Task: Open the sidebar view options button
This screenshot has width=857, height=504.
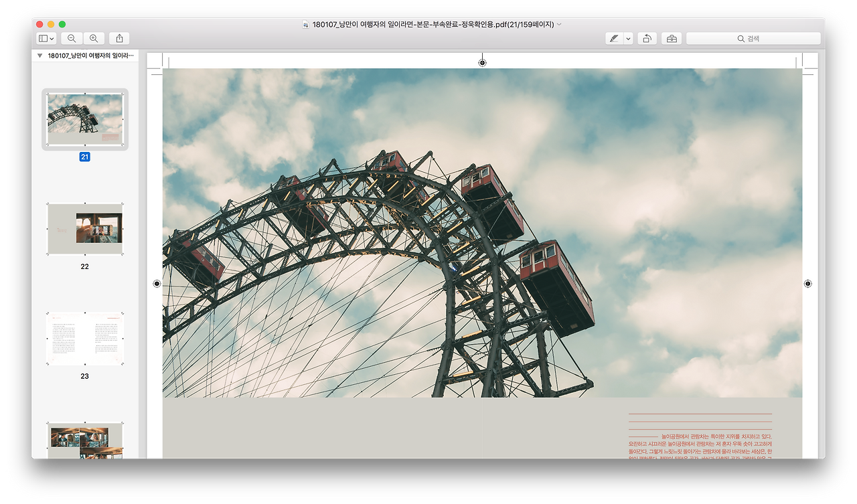Action: (x=46, y=39)
